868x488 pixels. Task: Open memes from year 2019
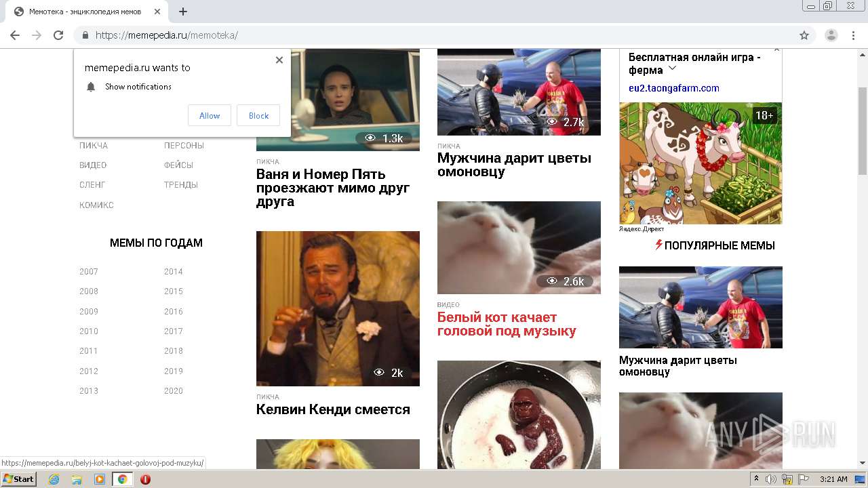point(174,371)
